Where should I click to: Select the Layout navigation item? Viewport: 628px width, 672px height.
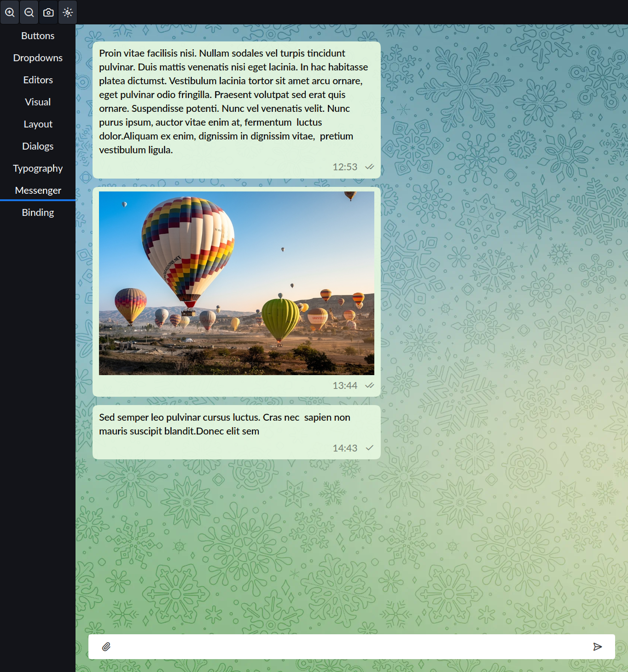[38, 124]
